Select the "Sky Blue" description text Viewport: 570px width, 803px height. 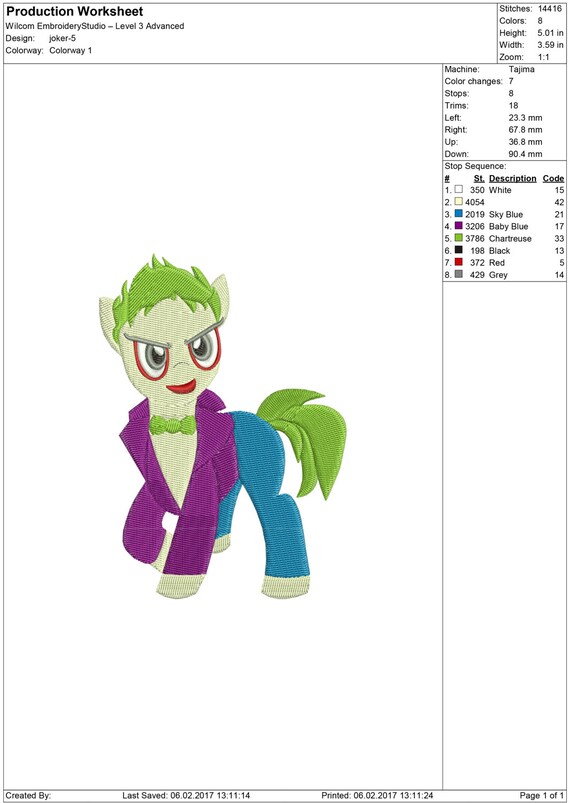(x=506, y=214)
